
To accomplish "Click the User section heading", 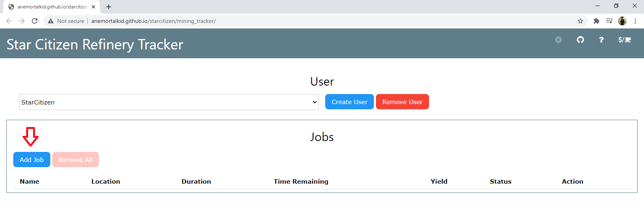I will pyautogui.click(x=322, y=82).
